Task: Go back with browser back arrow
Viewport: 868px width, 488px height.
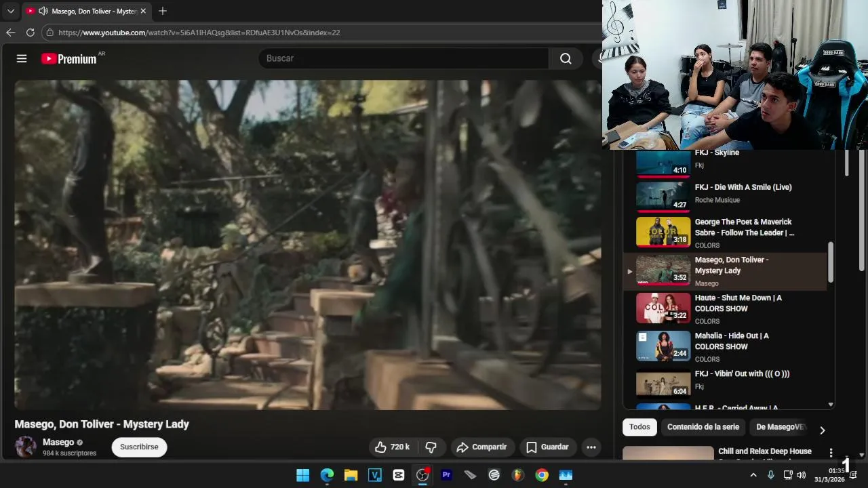Action: pos(10,33)
